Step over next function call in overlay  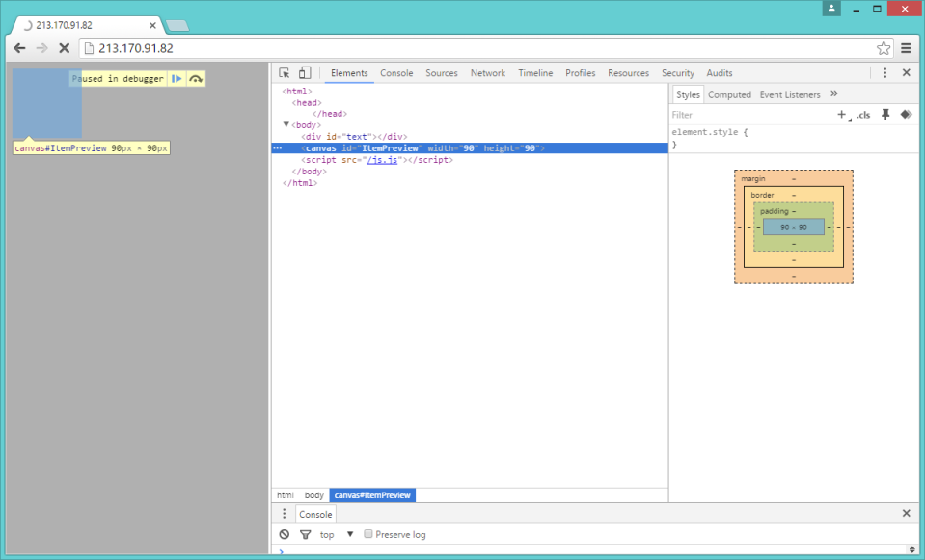[196, 78]
